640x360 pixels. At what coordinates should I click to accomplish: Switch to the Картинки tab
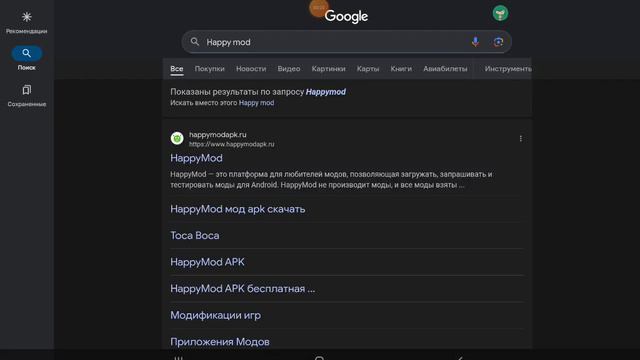(329, 69)
